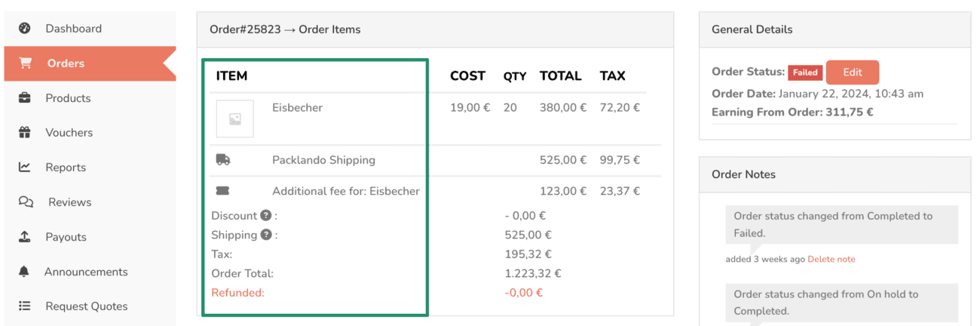The image size is (980, 326).
Task: Click the Reports chart icon
Action: tap(25, 168)
